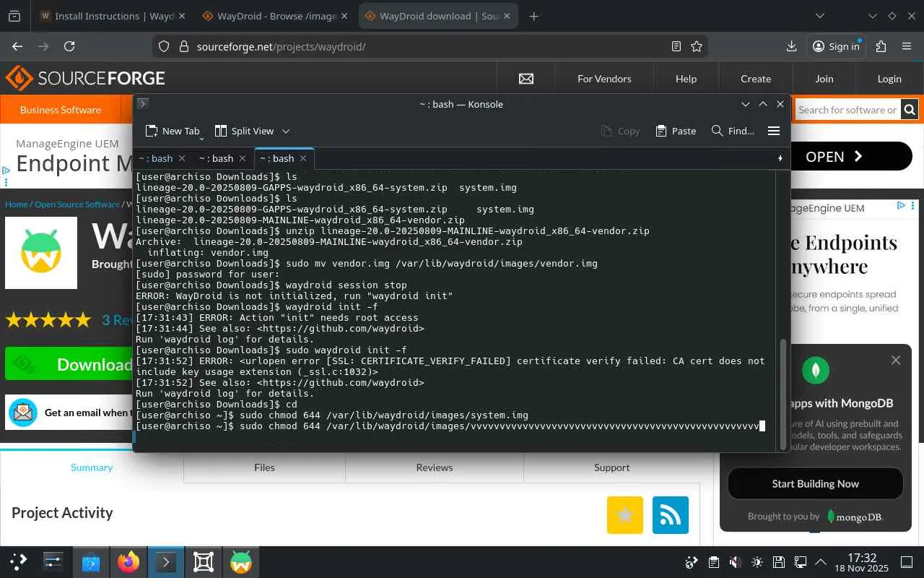This screenshot has width=924, height=578.
Task: List all Firefox tabs
Action: coord(820,16)
